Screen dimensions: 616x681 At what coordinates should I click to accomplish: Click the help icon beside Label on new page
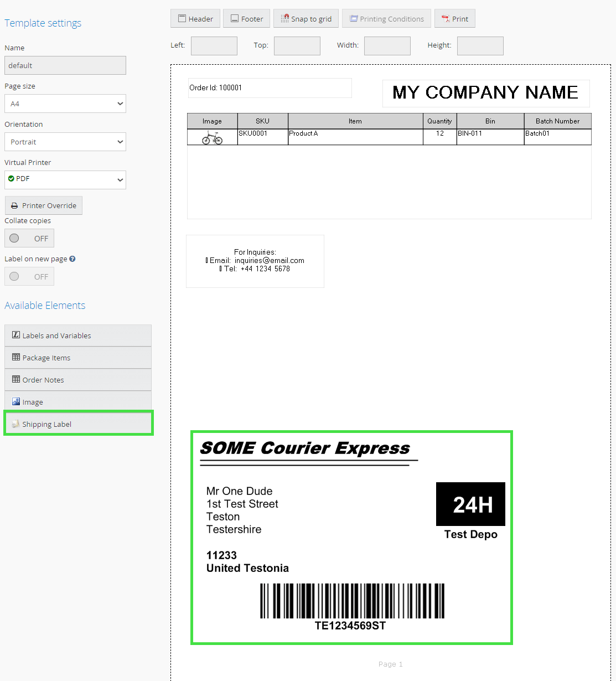[x=73, y=259]
